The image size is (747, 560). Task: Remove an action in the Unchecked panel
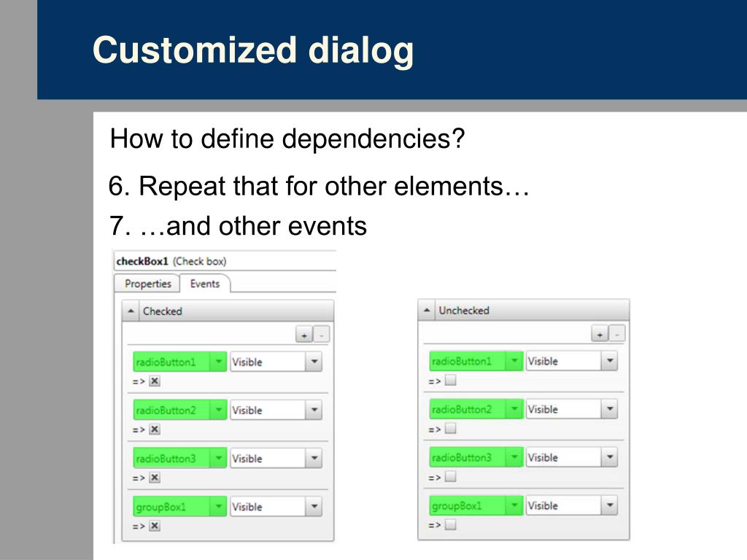click(x=617, y=334)
